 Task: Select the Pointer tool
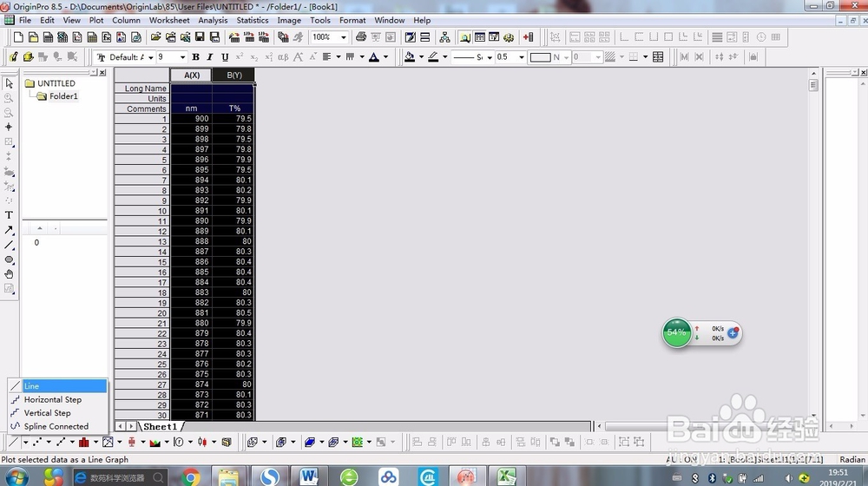[9, 83]
